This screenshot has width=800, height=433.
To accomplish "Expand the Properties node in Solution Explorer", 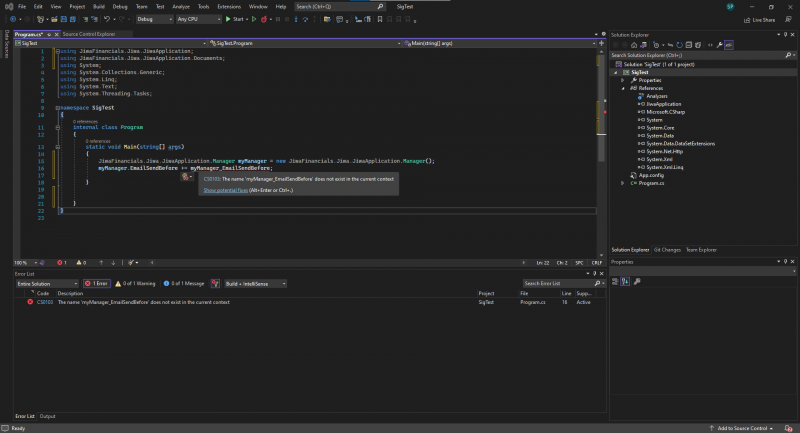I will (623, 80).
